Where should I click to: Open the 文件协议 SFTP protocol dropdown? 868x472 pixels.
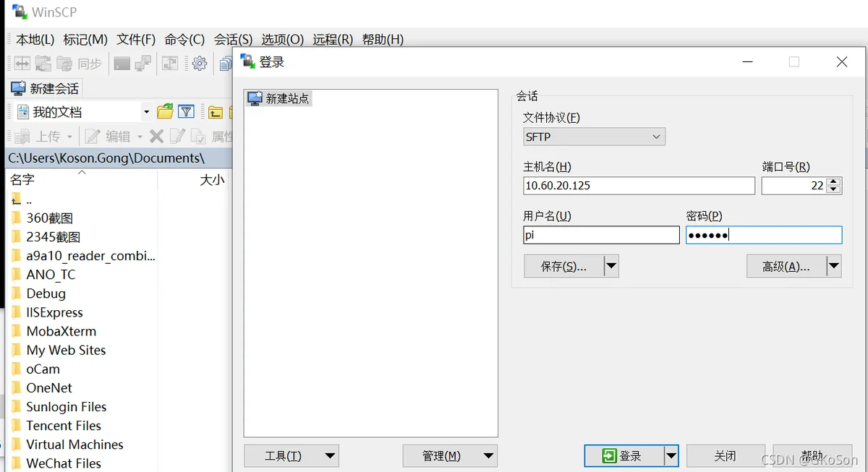click(x=594, y=137)
